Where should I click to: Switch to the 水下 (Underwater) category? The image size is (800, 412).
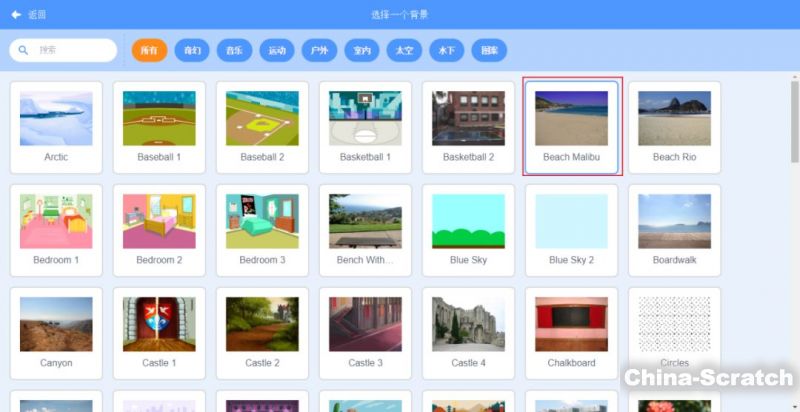[x=447, y=49]
